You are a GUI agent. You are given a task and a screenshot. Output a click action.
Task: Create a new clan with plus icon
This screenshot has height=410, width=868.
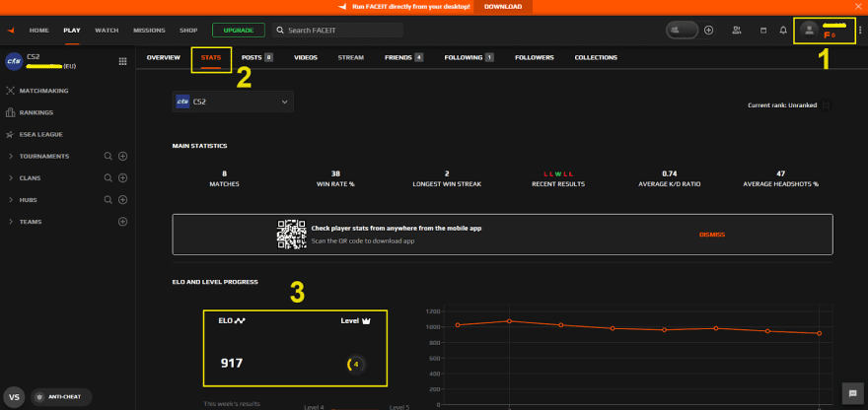[x=122, y=177]
